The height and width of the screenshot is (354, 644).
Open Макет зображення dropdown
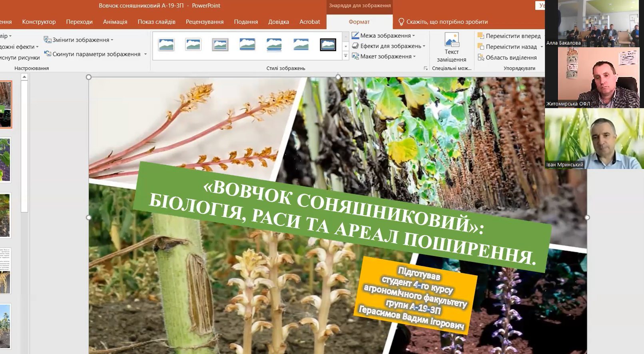pyautogui.click(x=388, y=56)
